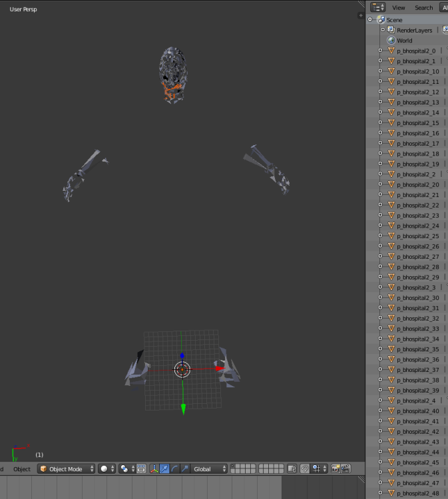Expand the p_bhospital2_10 tree item
The width and height of the screenshot is (448, 499).
click(381, 72)
